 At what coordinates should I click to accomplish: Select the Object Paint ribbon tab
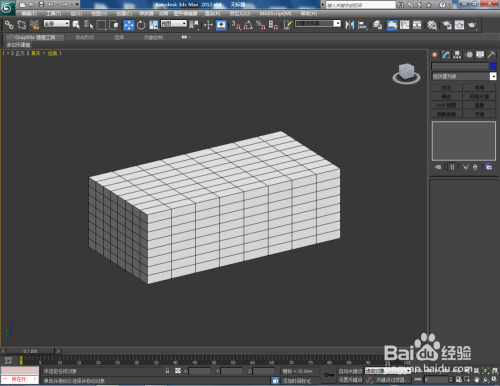point(153,37)
